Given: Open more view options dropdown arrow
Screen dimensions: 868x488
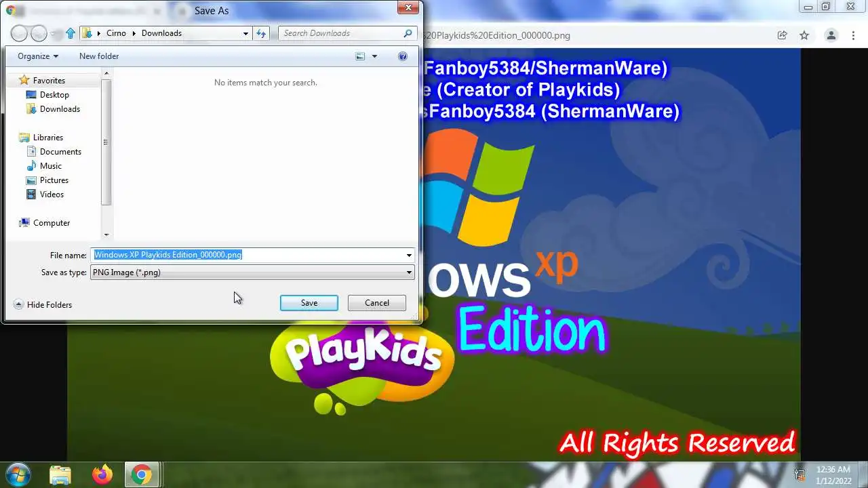Looking at the screenshot, I should click(374, 56).
